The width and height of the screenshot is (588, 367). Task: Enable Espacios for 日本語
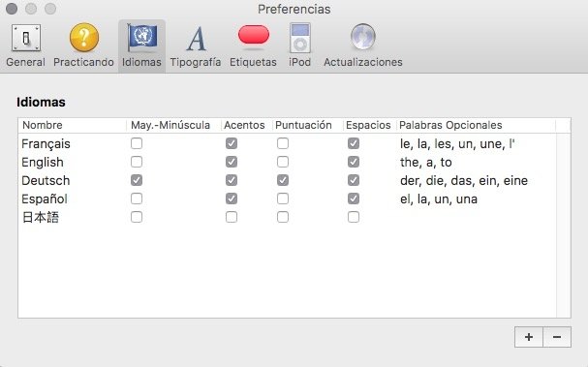click(x=354, y=217)
